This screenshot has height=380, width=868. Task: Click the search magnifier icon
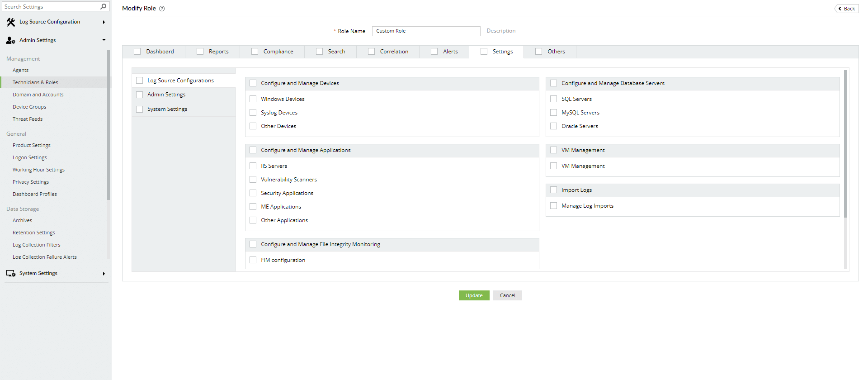103,6
